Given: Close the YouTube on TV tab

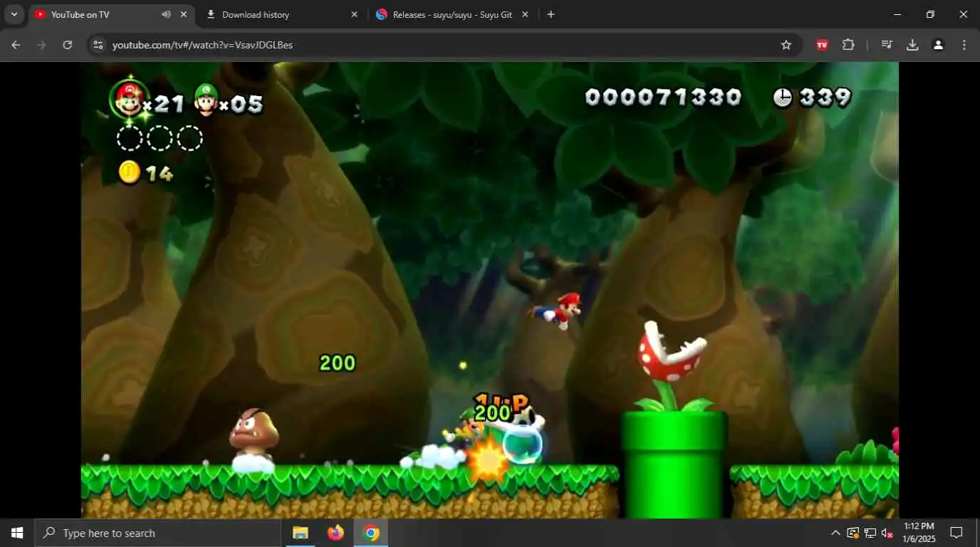Looking at the screenshot, I should point(184,14).
